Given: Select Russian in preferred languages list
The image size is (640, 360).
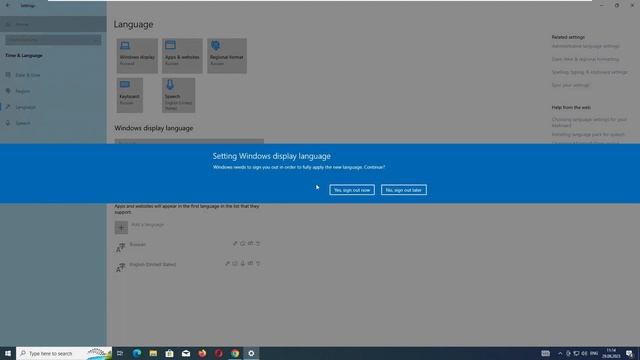Looking at the screenshot, I should pyautogui.click(x=189, y=247).
